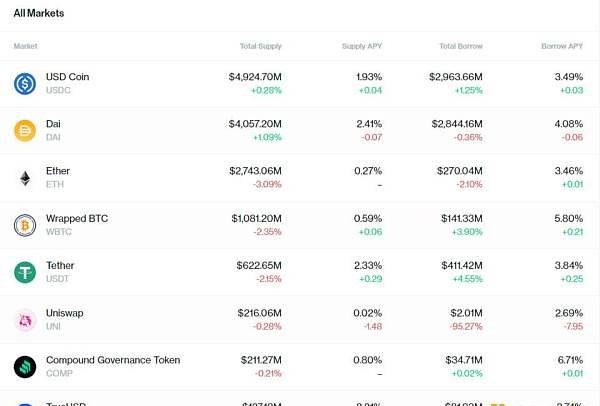600x406 pixels.
Task: Click the Total Supply column header
Action: (x=261, y=46)
